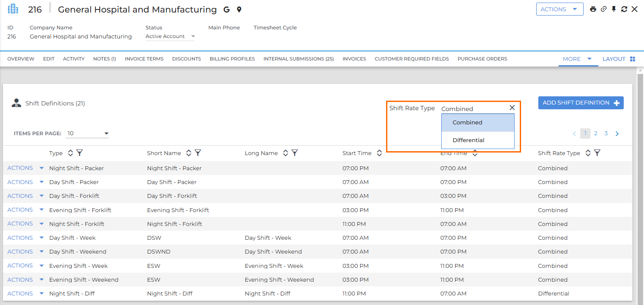The width and height of the screenshot is (644, 305).
Task: Go to previous page arrow
Action: coord(574,133)
